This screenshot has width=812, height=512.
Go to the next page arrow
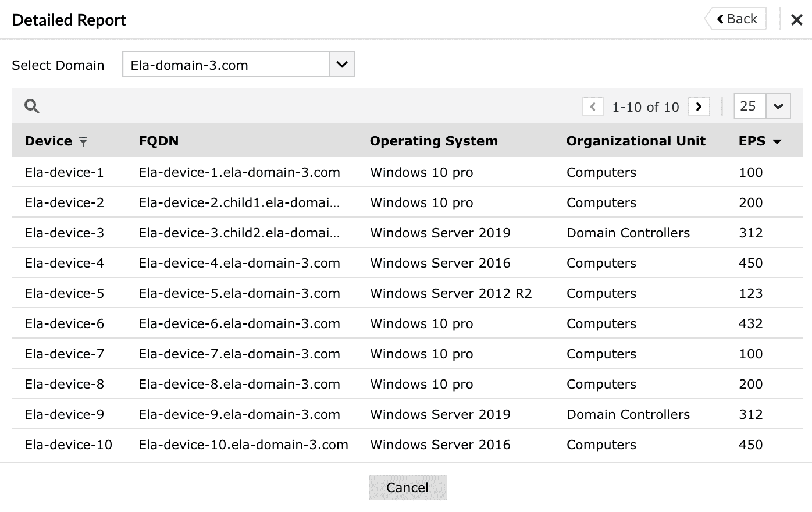pos(699,106)
